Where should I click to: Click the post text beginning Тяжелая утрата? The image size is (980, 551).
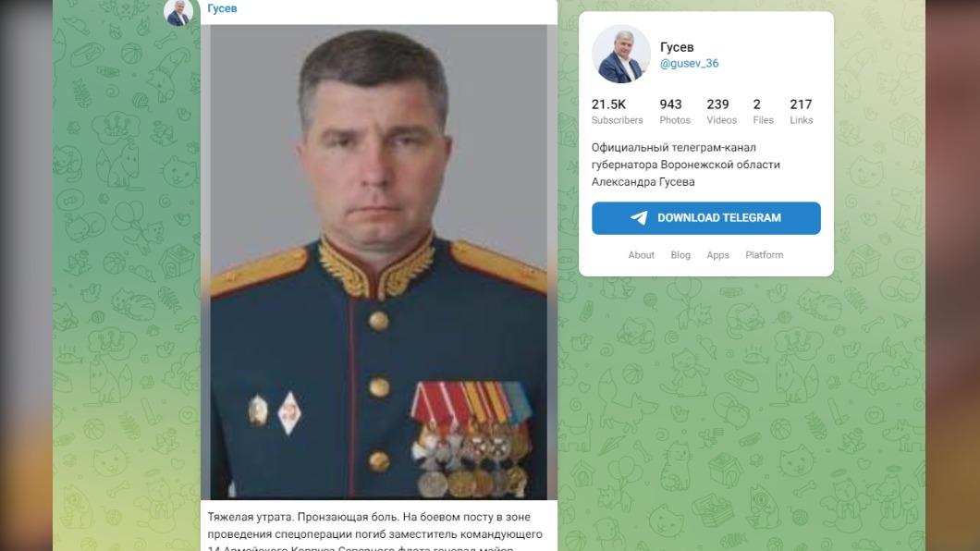[x=375, y=533]
